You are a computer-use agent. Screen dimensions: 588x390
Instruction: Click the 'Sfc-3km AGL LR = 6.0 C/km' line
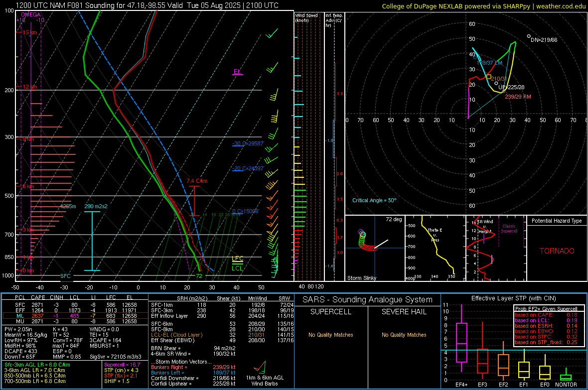click(37, 365)
